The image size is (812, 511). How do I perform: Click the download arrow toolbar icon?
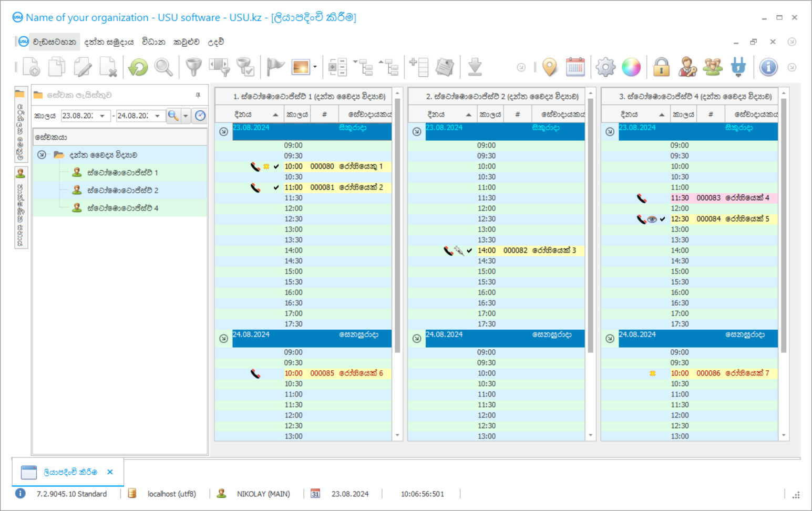pos(475,67)
